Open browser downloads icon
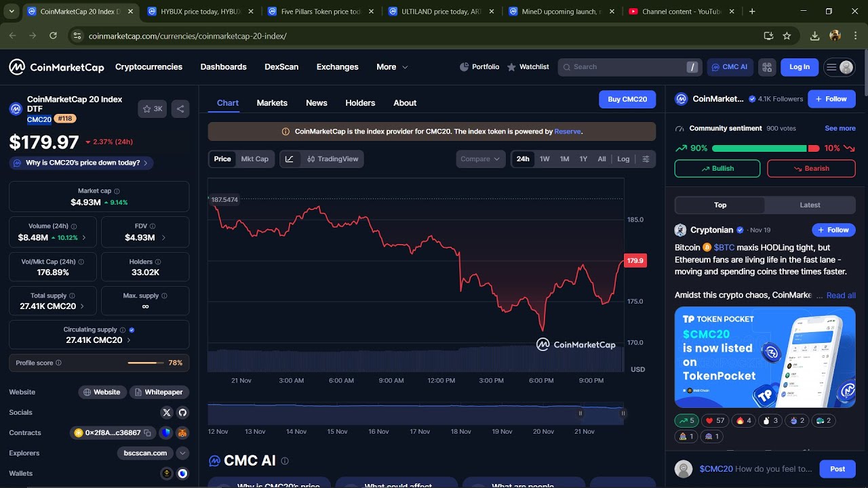Screen dimensions: 868x488 pos(815,35)
